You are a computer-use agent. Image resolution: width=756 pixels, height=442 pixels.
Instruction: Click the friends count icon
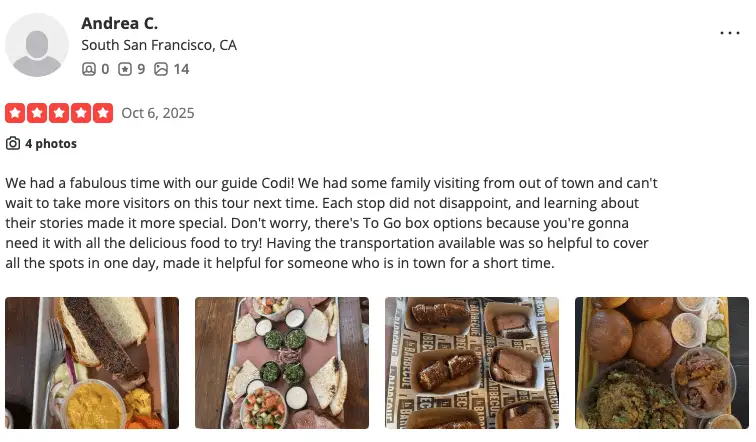pyautogui.click(x=88, y=69)
